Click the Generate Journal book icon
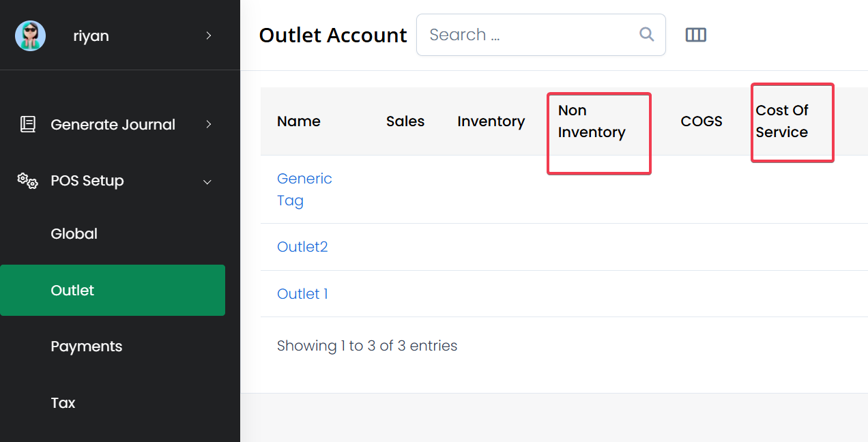 coord(28,124)
